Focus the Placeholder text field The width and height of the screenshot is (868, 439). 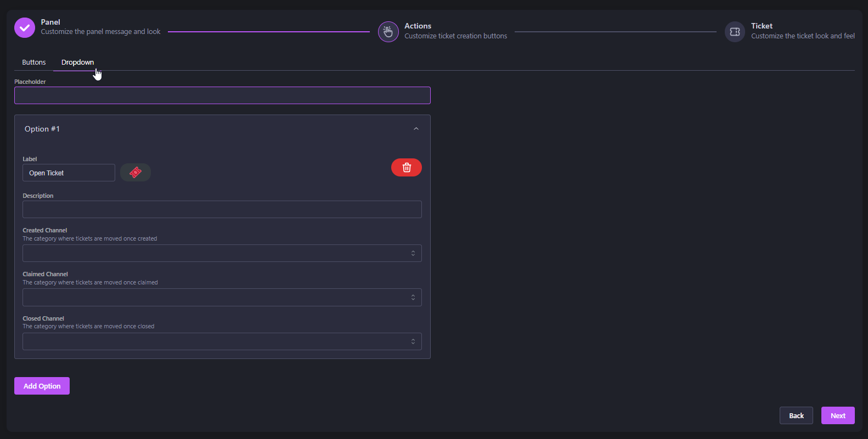[x=222, y=95]
